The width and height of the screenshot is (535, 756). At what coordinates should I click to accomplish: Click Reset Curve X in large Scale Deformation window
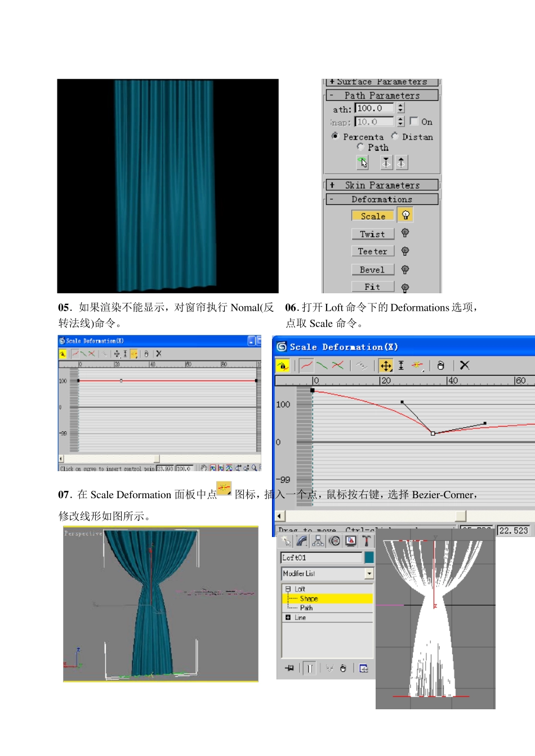click(x=465, y=366)
